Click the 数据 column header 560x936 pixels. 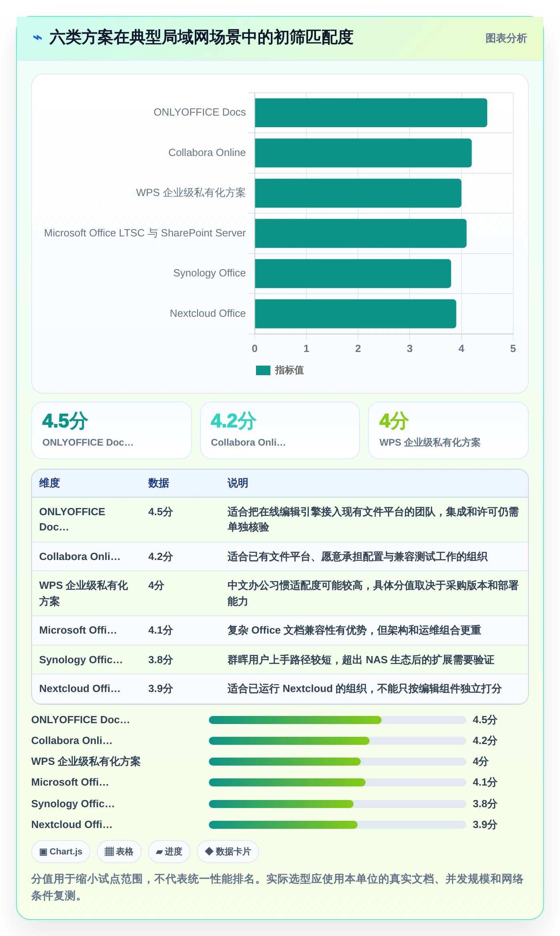(158, 483)
